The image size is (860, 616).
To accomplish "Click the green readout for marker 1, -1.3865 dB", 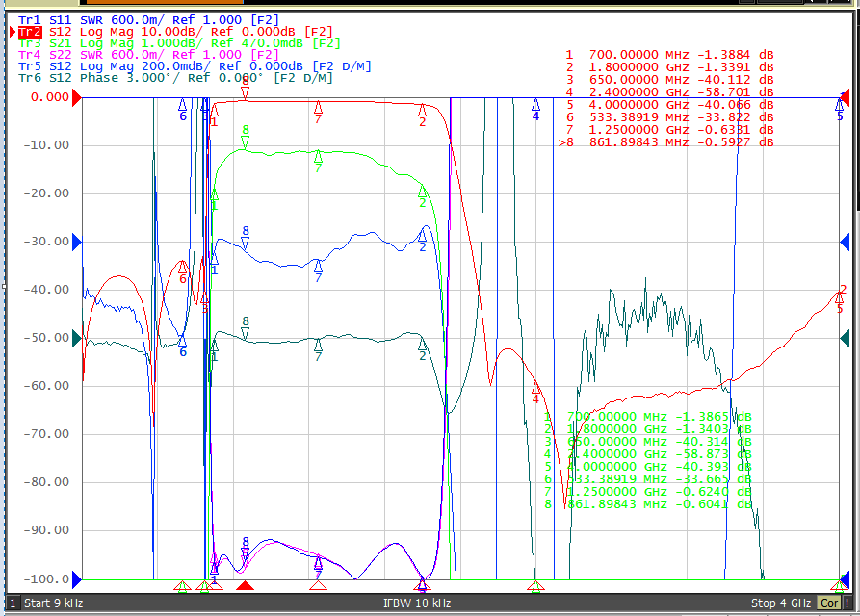I will (x=648, y=417).
